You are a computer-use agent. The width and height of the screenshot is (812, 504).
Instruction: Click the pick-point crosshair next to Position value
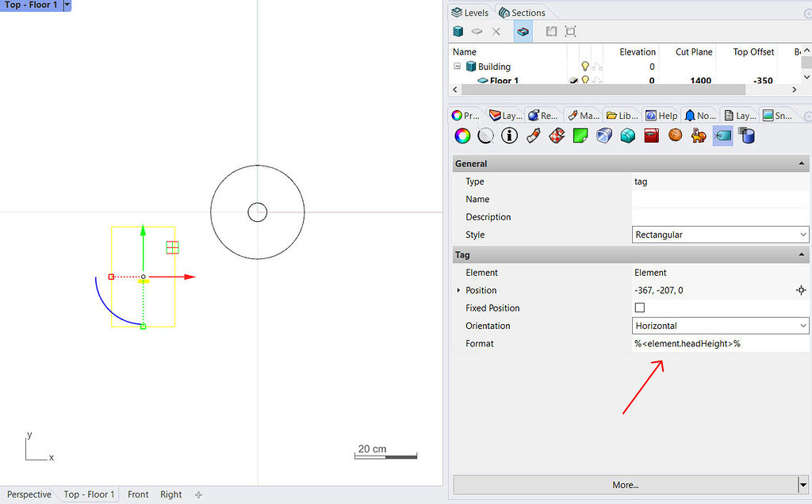tap(801, 290)
